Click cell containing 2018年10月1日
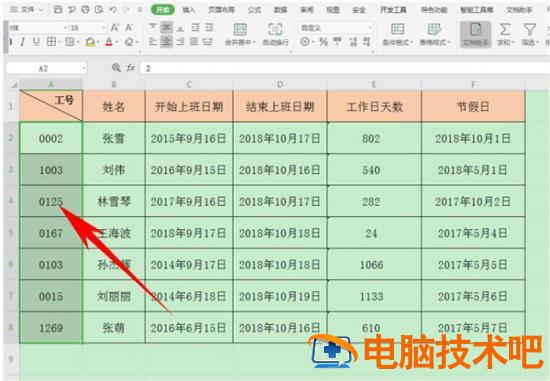Image resolution: width=550 pixels, height=381 pixels. pyautogui.click(x=473, y=138)
